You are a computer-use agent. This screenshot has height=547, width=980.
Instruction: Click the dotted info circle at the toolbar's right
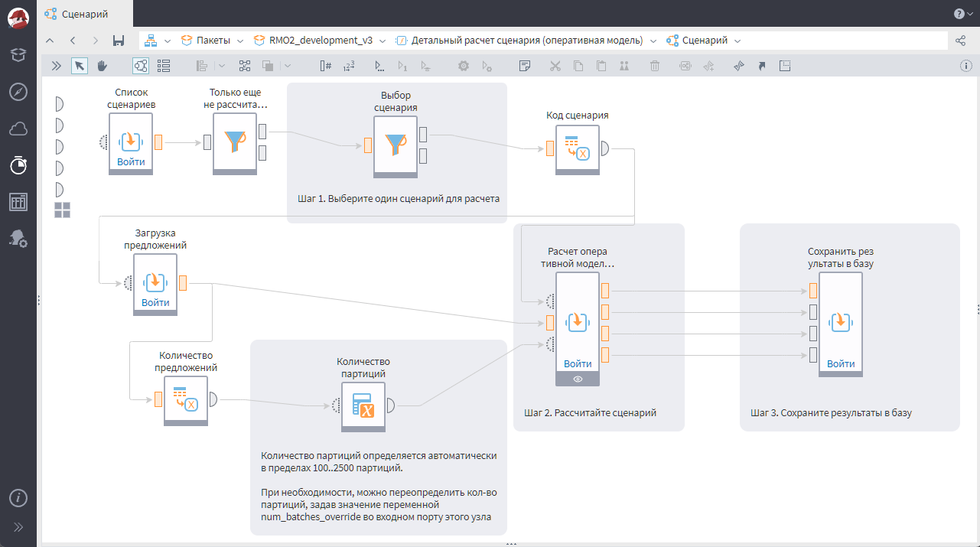[965, 66]
